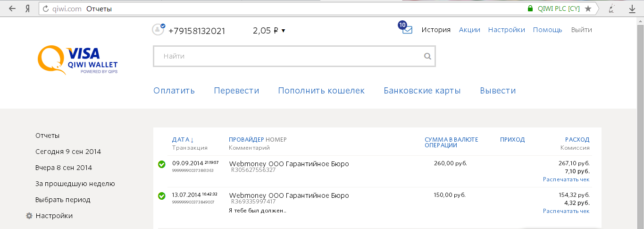Click the 4,32 руб. commission value
Viewport: 644px width, 229px height.
(577, 203)
